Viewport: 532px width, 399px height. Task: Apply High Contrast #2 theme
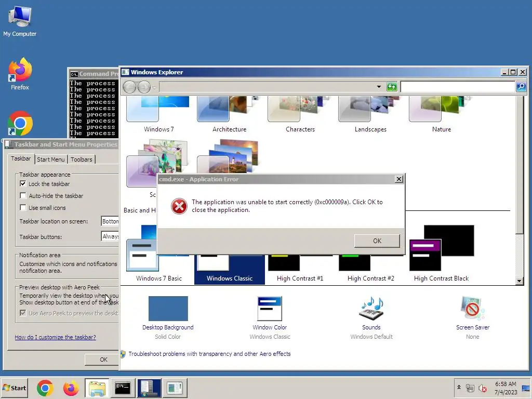(x=370, y=270)
